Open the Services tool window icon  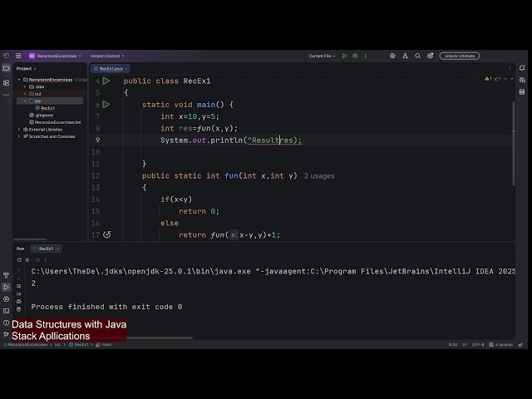[x=6, y=299]
